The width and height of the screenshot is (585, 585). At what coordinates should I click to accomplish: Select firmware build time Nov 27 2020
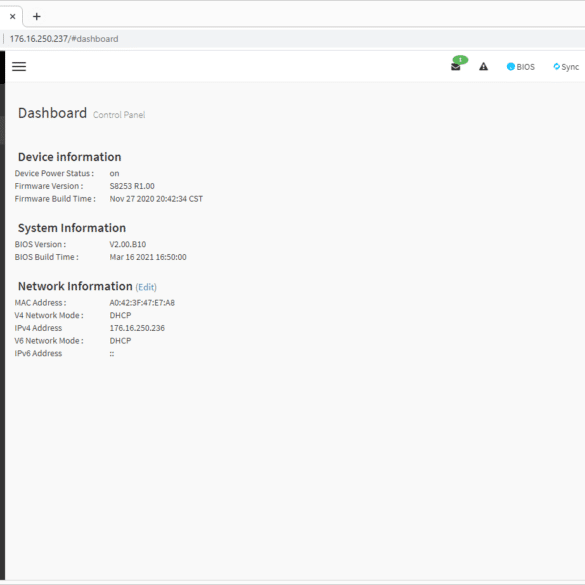pos(156,198)
